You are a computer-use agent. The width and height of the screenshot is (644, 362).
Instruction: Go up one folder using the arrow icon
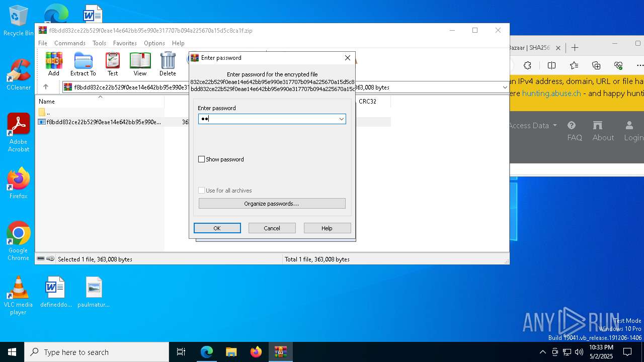46,87
